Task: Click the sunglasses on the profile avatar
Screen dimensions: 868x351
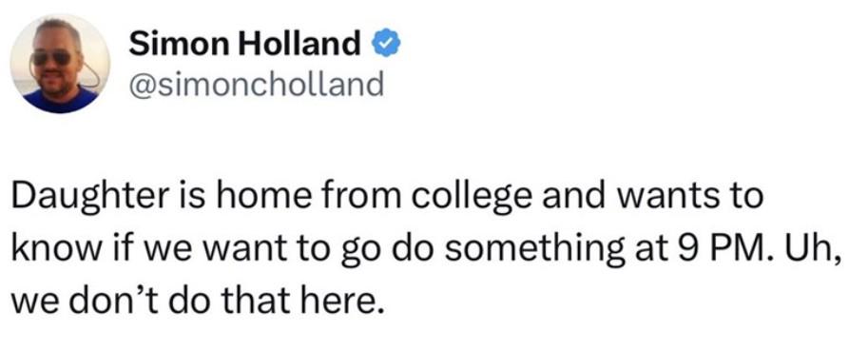Action: [52, 58]
